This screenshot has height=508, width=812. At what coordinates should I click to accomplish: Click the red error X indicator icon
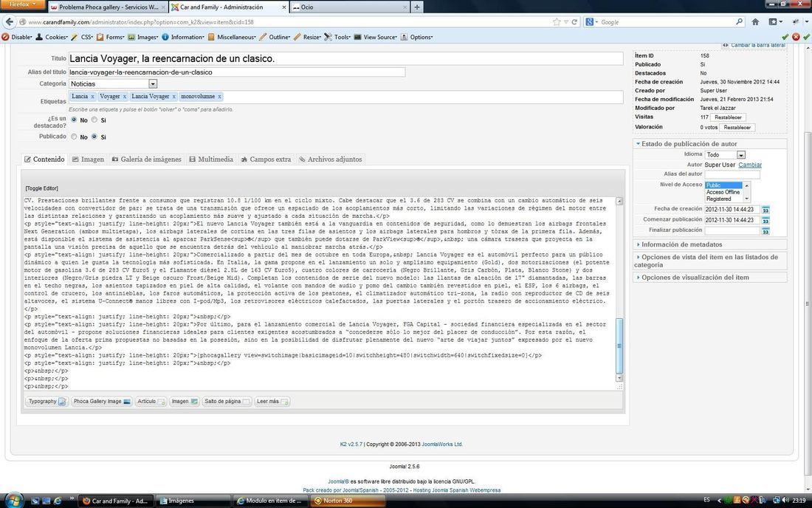coord(796,37)
